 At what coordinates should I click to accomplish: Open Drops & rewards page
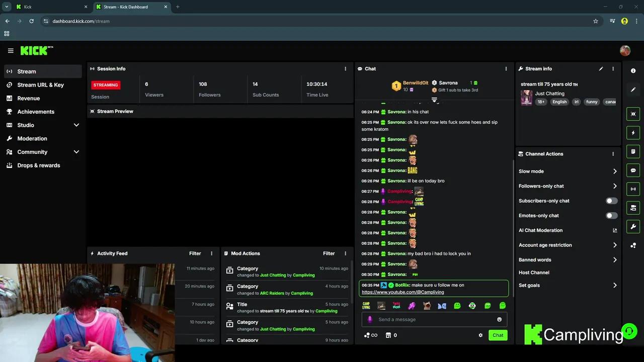(43, 165)
